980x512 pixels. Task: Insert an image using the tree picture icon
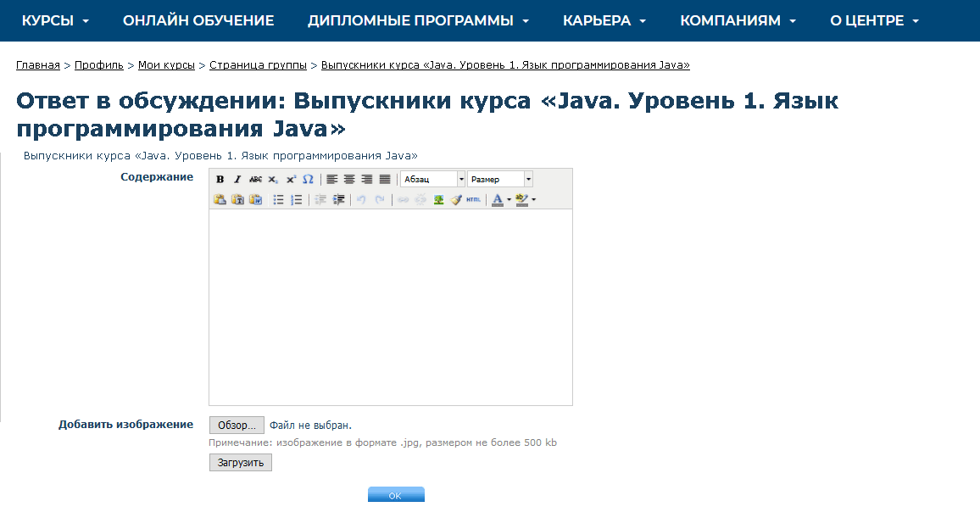(439, 199)
